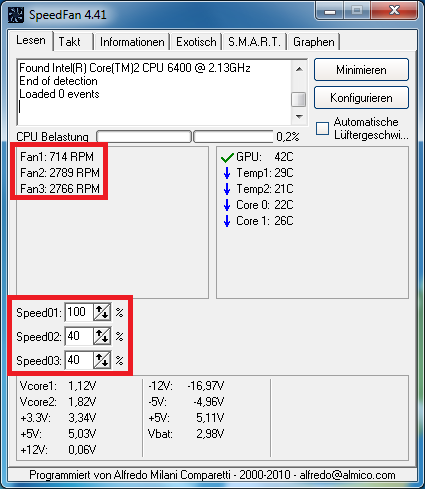
Task: Switch to the Takt tab
Action: 73,42
